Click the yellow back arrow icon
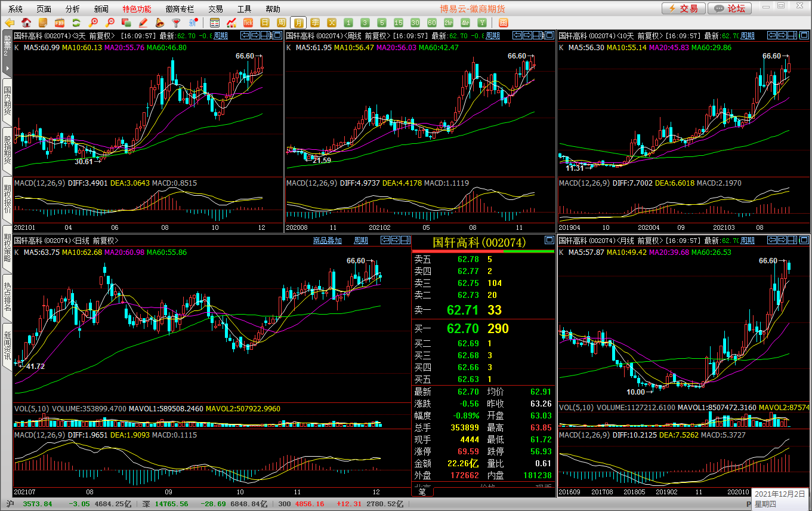Screen dimensions: 812x511 [10, 23]
